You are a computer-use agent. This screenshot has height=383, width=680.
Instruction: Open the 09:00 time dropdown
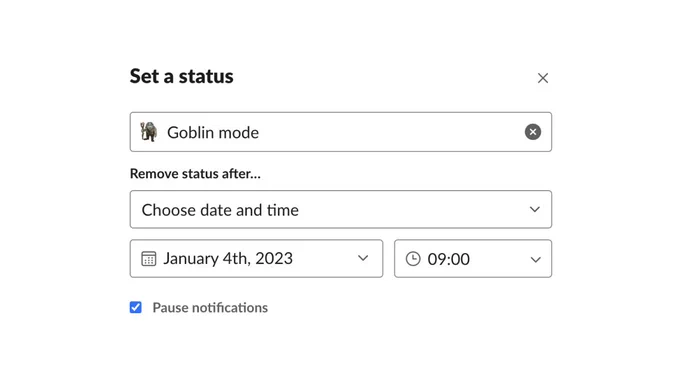point(473,259)
